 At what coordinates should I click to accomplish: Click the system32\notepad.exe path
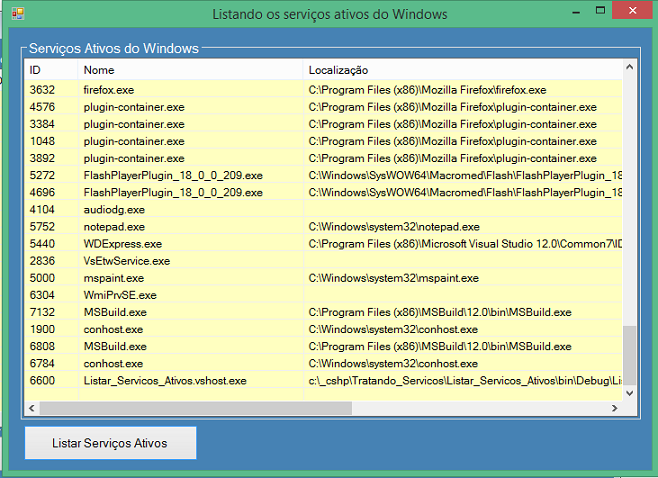(394, 227)
